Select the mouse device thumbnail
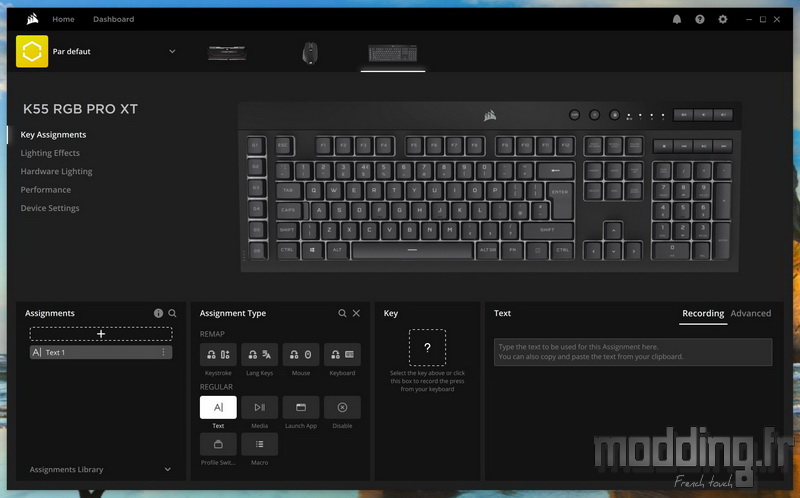 pos(310,53)
